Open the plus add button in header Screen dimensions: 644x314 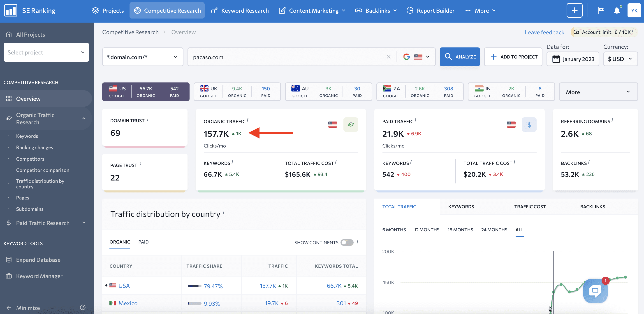pos(575,11)
